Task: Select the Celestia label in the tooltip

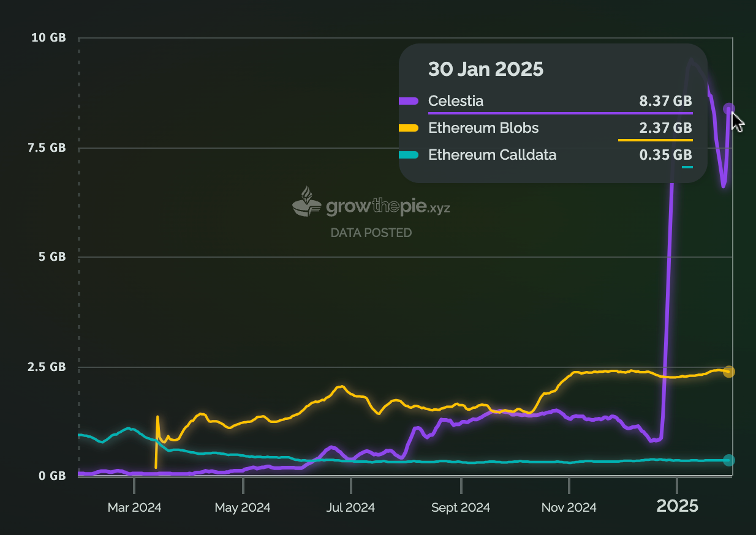Action: click(456, 101)
